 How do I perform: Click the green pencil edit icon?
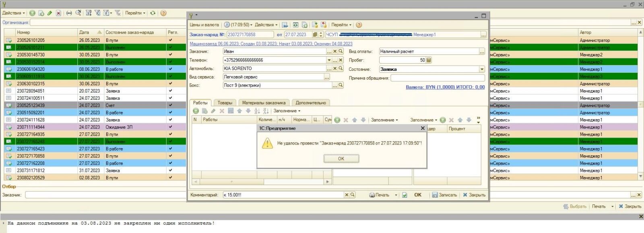click(50, 13)
